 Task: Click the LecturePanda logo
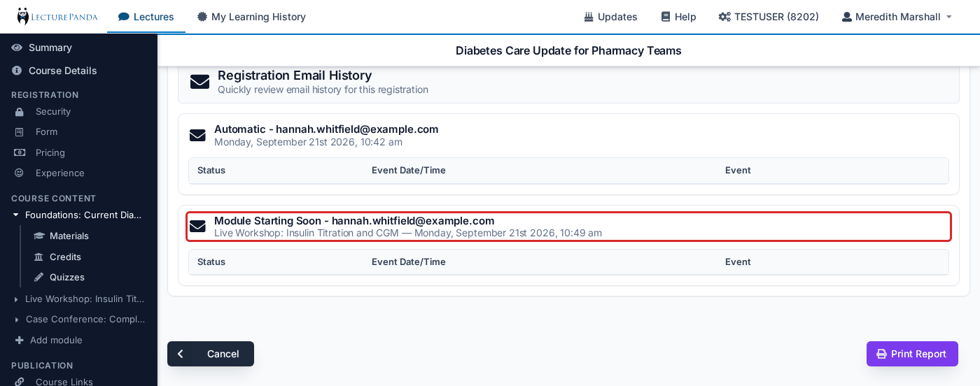[x=57, y=16]
